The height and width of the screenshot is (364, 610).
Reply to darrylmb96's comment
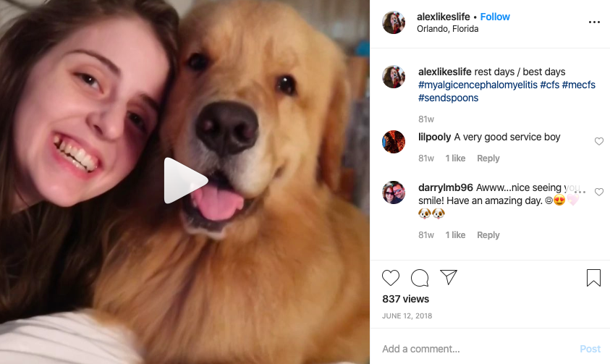[488, 235]
